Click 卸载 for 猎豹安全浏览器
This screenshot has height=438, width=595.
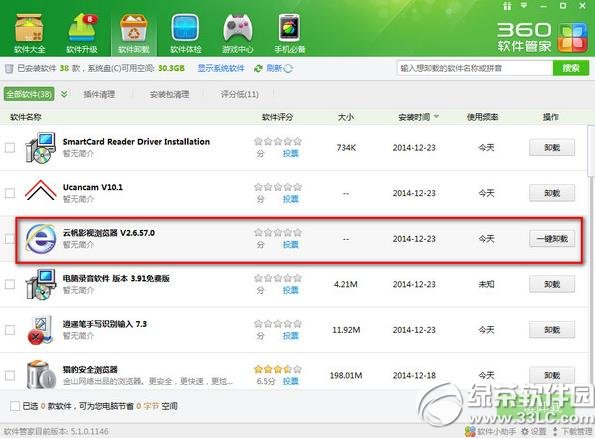552,375
